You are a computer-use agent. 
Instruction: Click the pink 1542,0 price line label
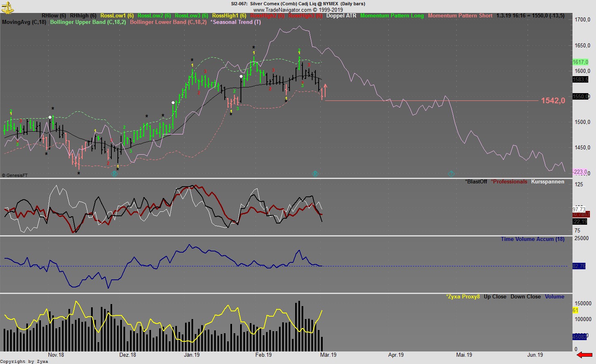coord(553,101)
